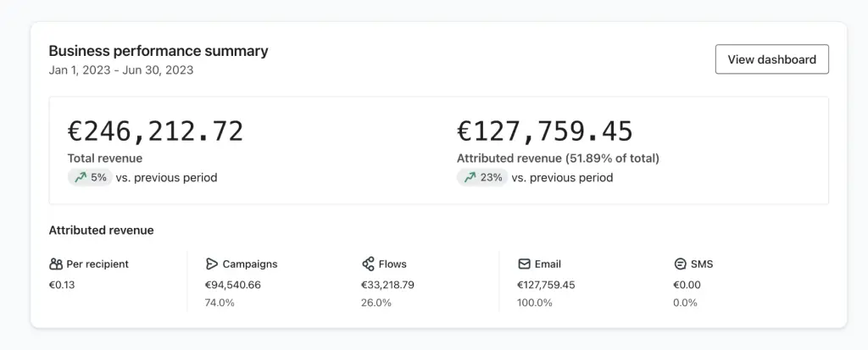Select the 100.0% email percentage

click(535, 303)
